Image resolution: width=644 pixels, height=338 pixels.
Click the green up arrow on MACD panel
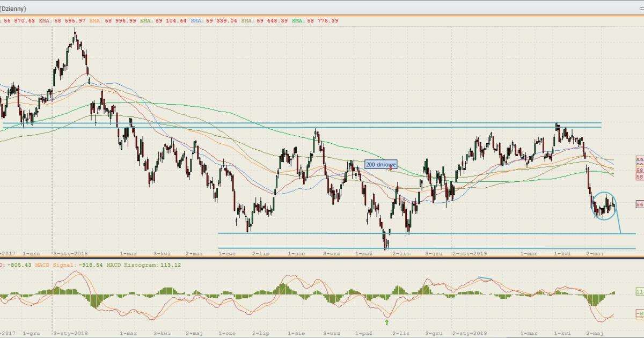pos(386,322)
